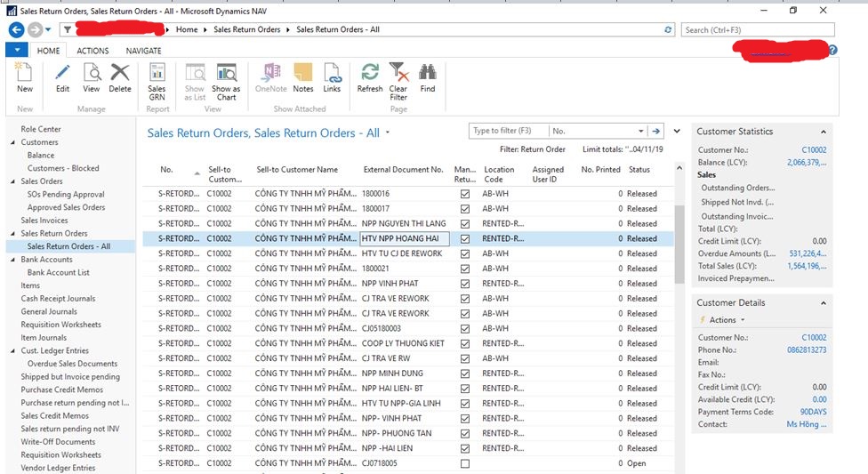Switch to the NAVIGATE ribbon tab
The width and height of the screenshot is (868, 474).
click(143, 51)
